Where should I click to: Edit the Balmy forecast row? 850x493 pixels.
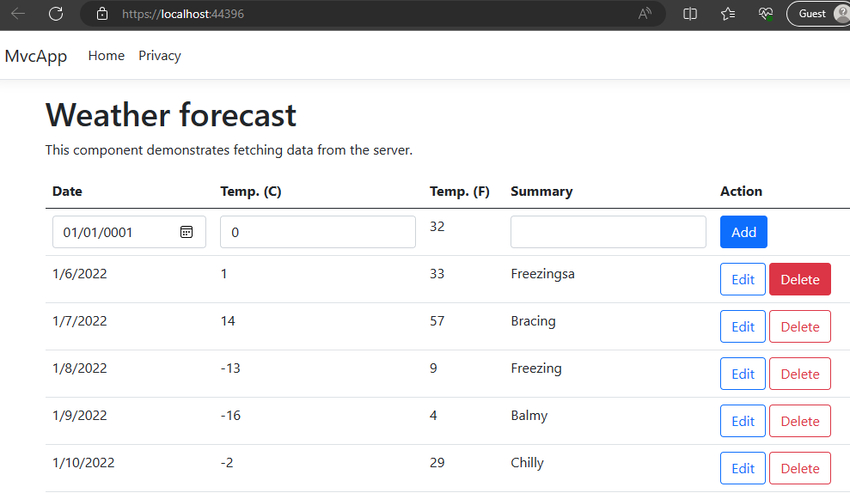click(x=743, y=421)
